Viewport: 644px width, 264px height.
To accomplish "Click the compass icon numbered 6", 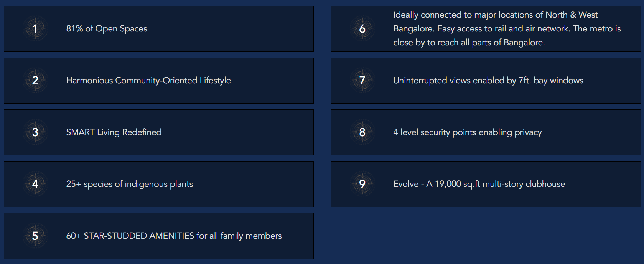I will (x=362, y=29).
